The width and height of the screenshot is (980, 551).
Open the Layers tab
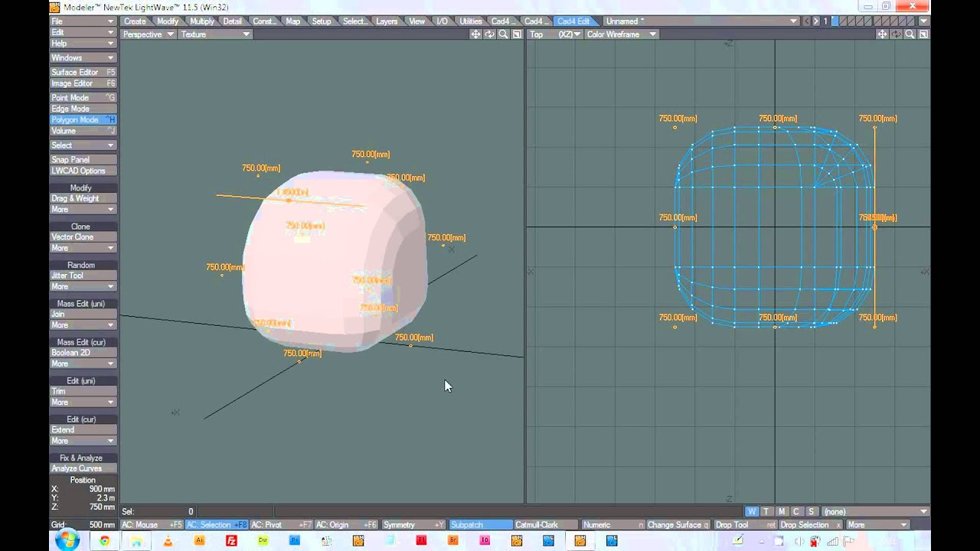click(x=387, y=21)
